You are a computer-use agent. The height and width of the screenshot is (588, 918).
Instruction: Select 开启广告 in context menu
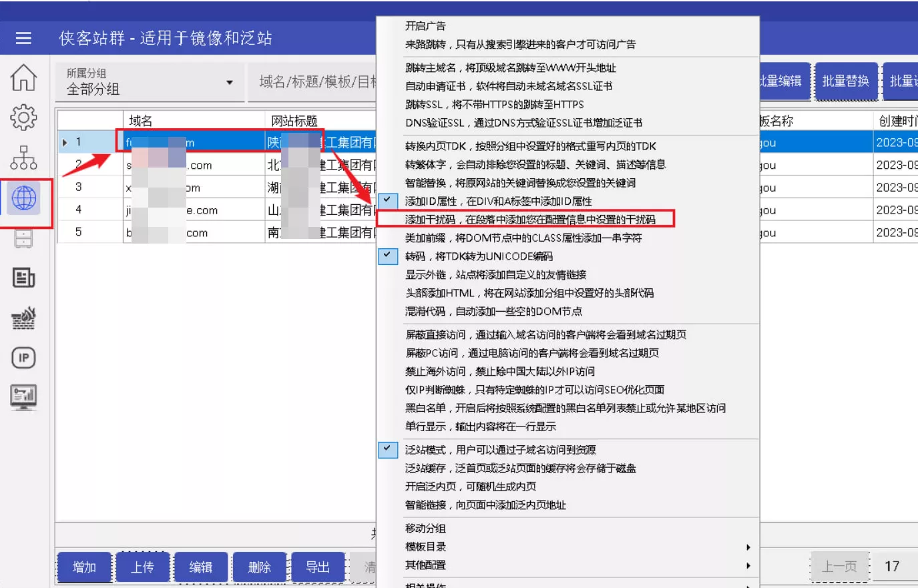tap(425, 26)
